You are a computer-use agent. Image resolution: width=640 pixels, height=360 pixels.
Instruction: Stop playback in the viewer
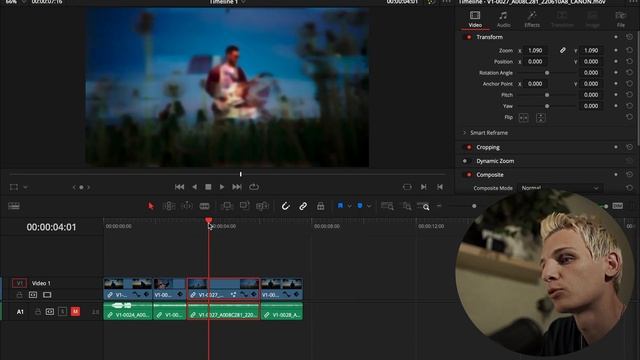pyautogui.click(x=208, y=187)
